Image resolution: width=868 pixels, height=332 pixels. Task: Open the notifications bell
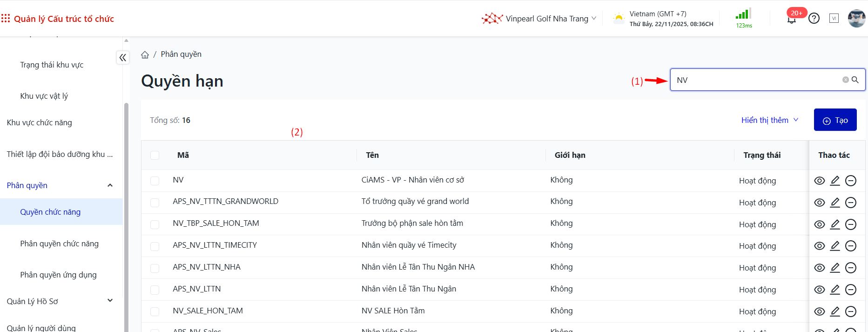[x=791, y=19]
